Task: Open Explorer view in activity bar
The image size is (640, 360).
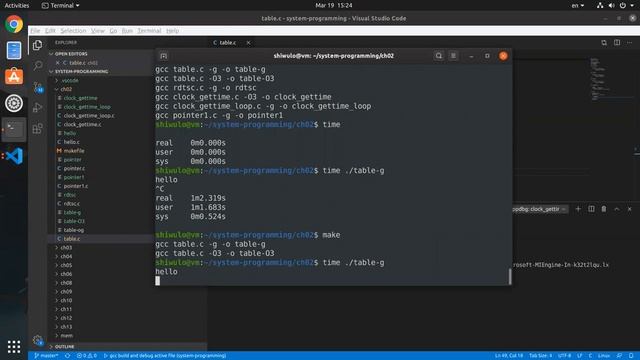Action: coord(38,45)
